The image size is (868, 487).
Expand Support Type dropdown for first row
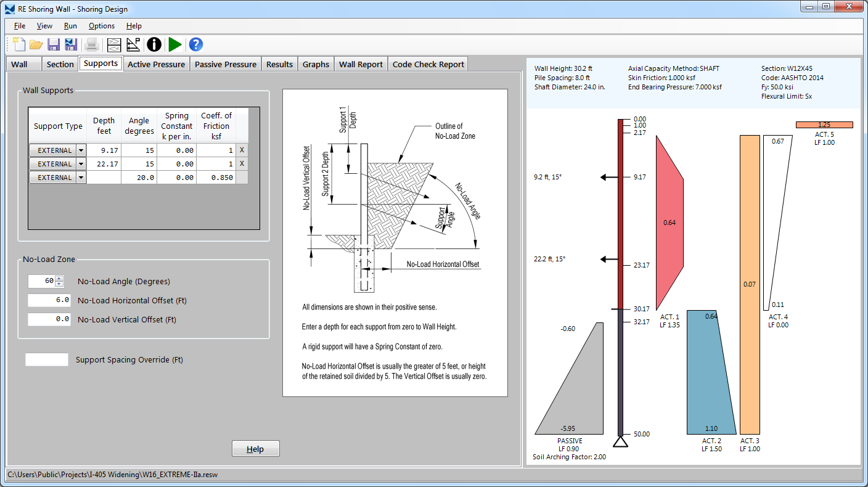[81, 150]
